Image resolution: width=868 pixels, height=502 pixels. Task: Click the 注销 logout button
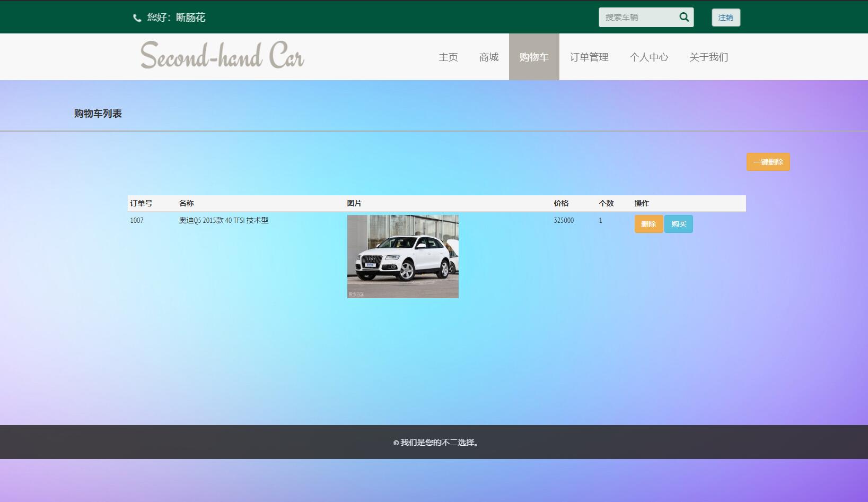(725, 17)
